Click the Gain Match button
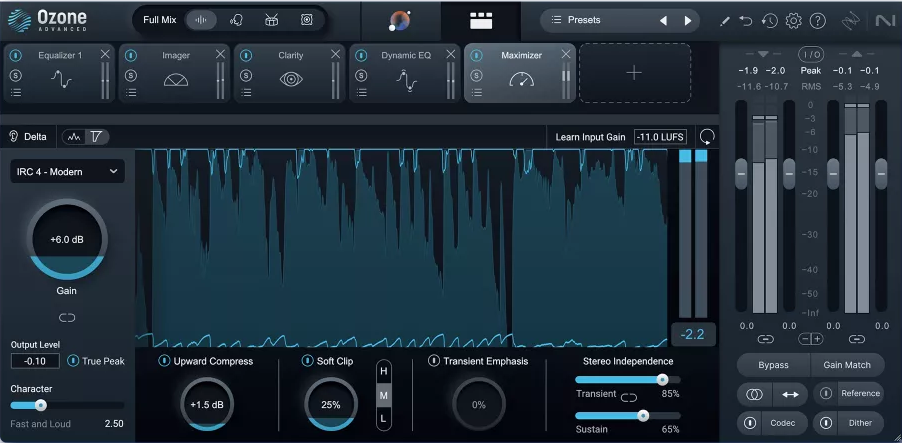This screenshot has height=443, width=902. coord(847,365)
